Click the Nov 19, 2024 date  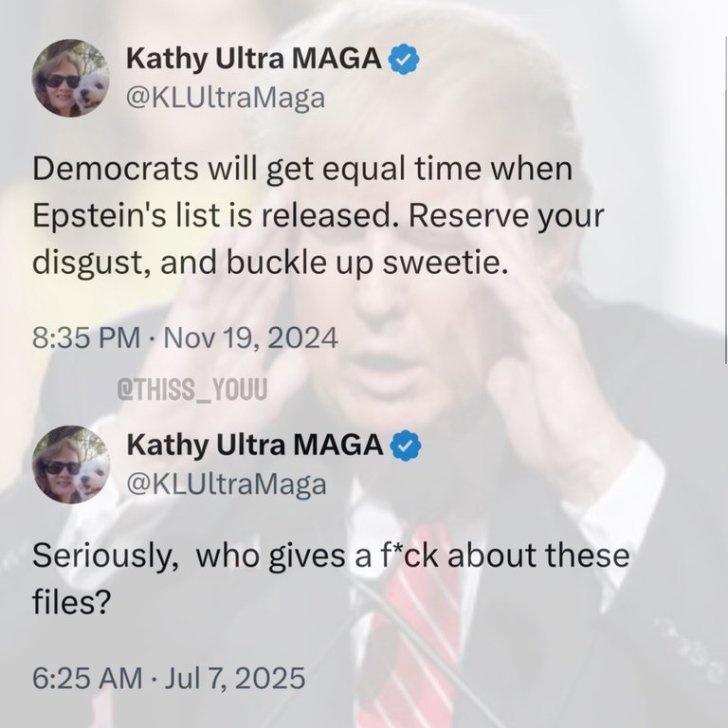point(250,337)
